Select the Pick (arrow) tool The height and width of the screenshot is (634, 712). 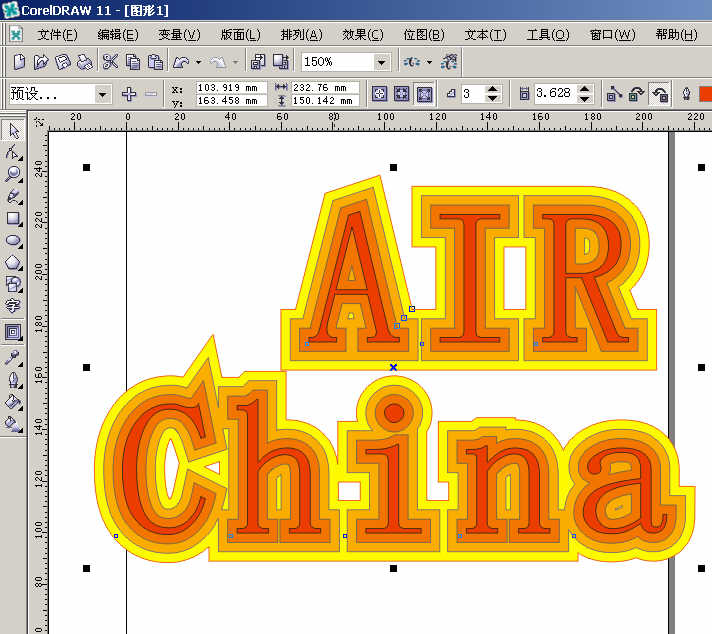[13, 131]
